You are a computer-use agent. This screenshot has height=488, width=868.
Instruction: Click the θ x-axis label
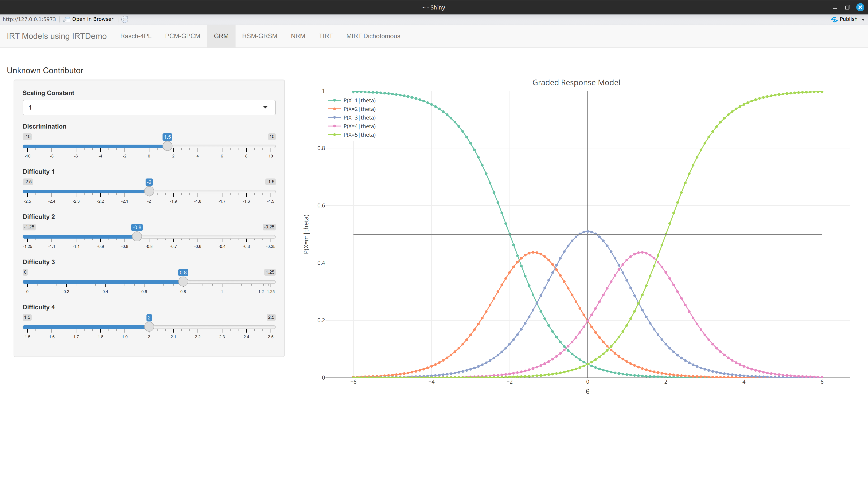[588, 391]
